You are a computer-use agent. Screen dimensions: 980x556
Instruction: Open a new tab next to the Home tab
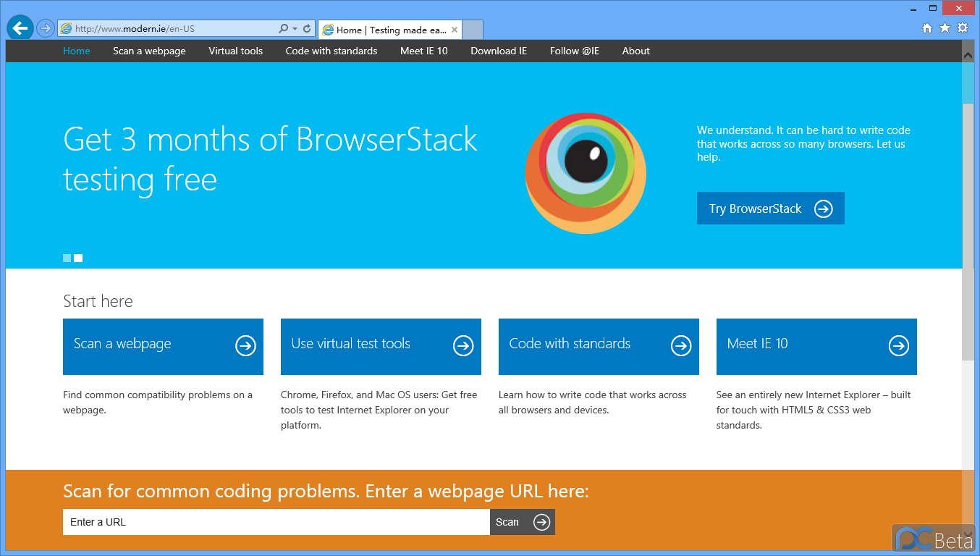473,30
